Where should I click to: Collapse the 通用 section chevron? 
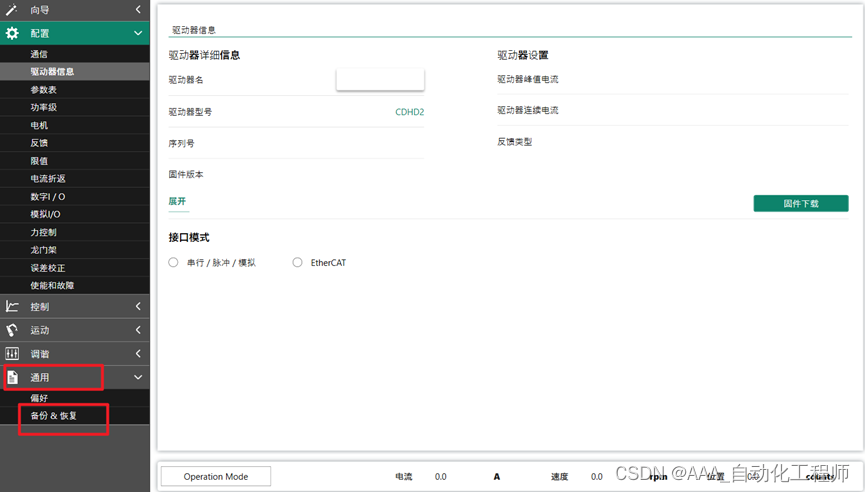(x=138, y=377)
